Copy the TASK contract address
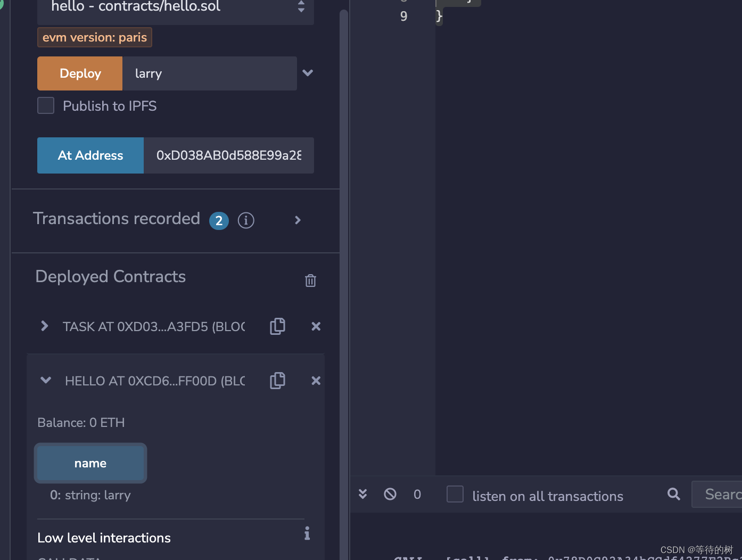Screen dimensions: 742x560 pos(277,326)
